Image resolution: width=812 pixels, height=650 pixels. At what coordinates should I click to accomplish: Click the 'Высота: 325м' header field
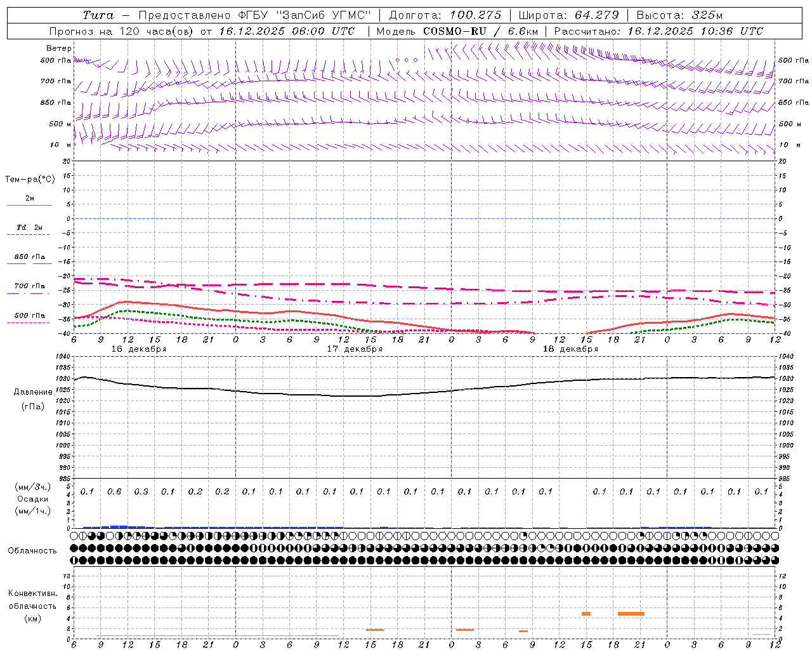click(679, 15)
